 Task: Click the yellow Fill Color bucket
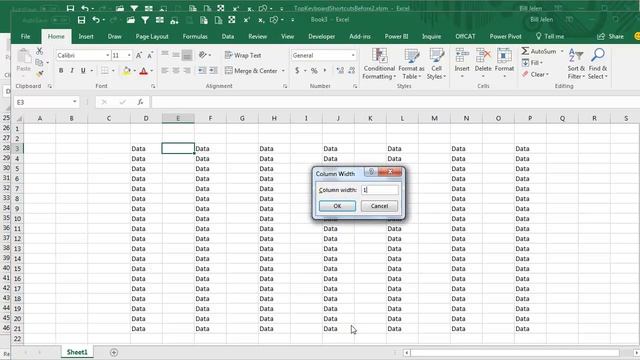[x=127, y=71]
